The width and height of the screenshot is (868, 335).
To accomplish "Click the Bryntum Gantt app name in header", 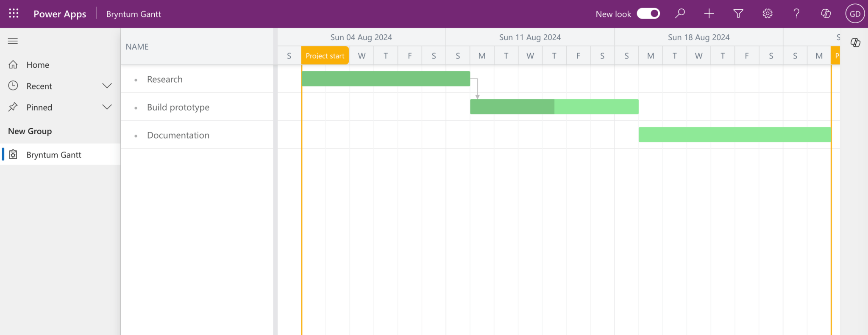I will (134, 14).
